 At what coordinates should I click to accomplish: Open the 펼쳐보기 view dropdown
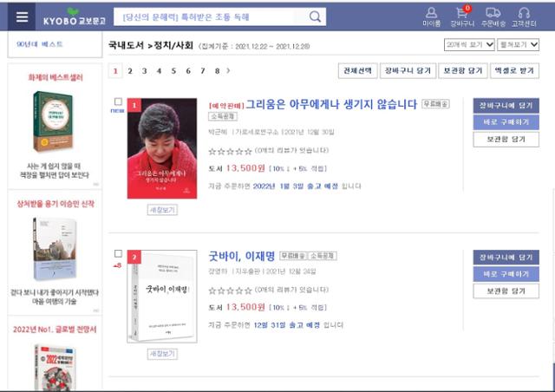point(518,44)
